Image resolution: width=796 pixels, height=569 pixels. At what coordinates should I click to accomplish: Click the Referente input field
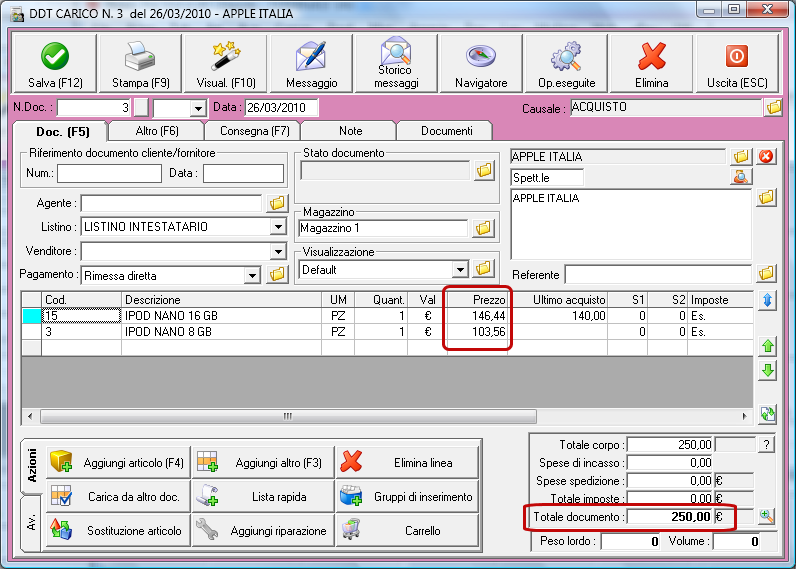pos(658,275)
